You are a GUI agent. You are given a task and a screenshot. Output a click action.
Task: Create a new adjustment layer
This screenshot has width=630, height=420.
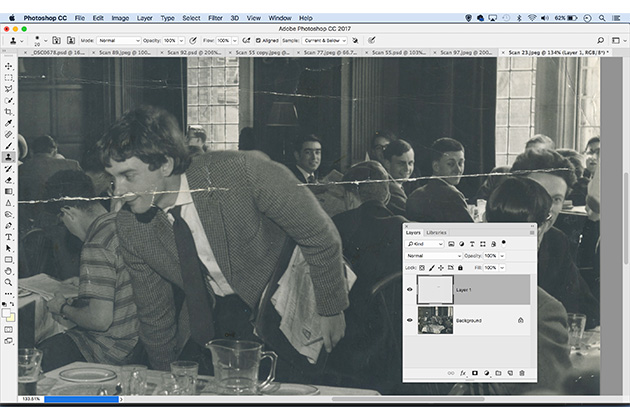click(487, 373)
